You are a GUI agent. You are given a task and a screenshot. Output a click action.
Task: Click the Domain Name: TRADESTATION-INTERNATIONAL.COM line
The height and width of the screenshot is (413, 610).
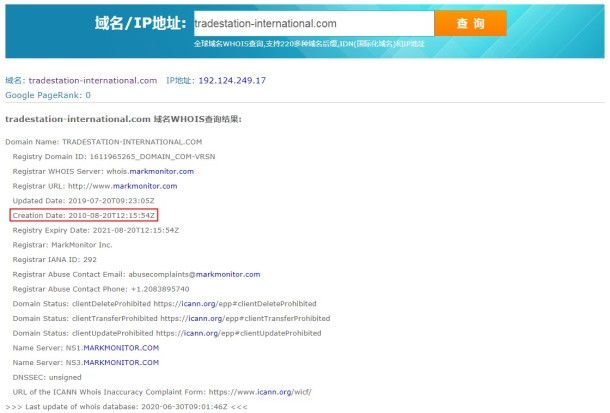[x=103, y=142]
